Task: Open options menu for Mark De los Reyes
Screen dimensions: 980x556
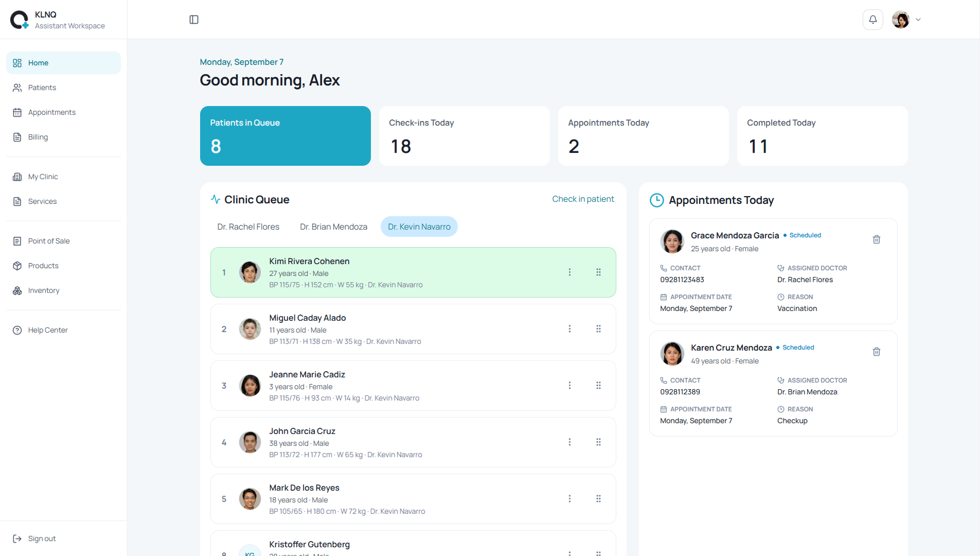Action: [x=569, y=499]
